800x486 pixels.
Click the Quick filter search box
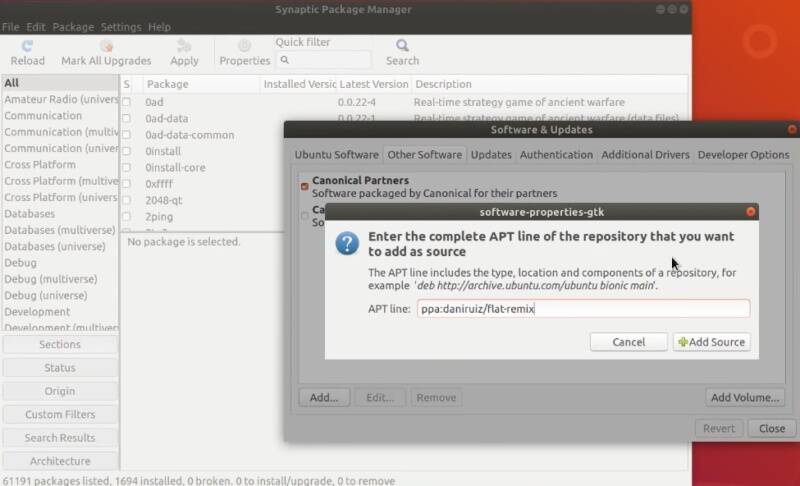point(323,60)
